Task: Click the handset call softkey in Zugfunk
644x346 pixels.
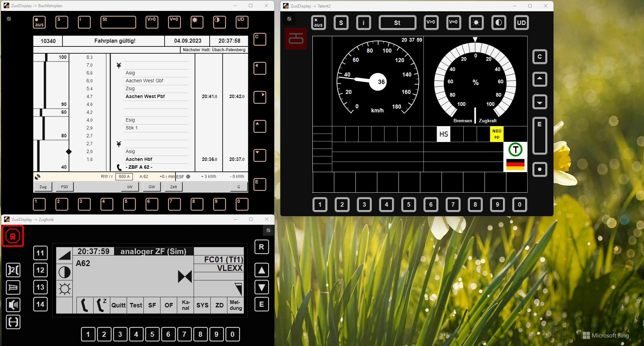Action: tap(85, 305)
